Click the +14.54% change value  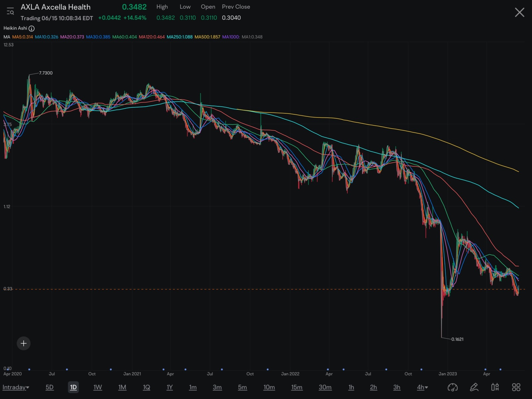pyautogui.click(x=135, y=18)
